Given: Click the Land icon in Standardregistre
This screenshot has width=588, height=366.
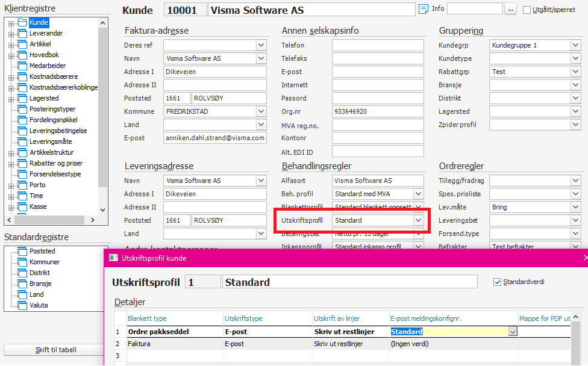Looking at the screenshot, I should pyautogui.click(x=22, y=295).
